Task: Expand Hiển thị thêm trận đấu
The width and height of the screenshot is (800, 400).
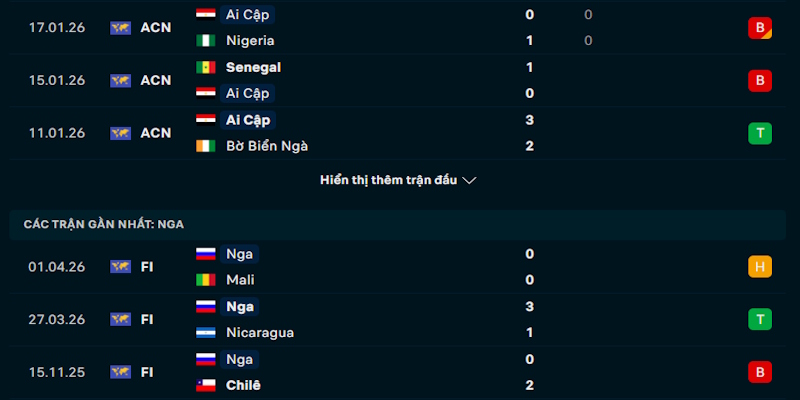Action: (398, 180)
